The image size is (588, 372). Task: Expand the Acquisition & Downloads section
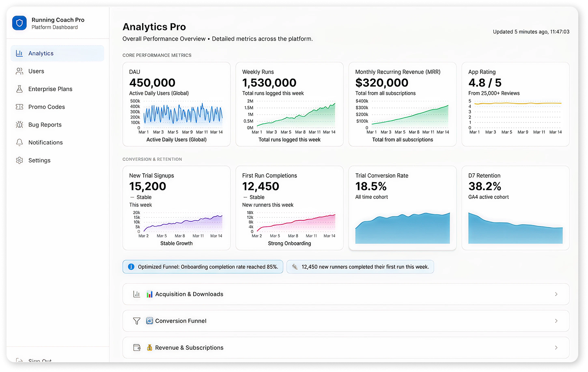[x=345, y=294]
